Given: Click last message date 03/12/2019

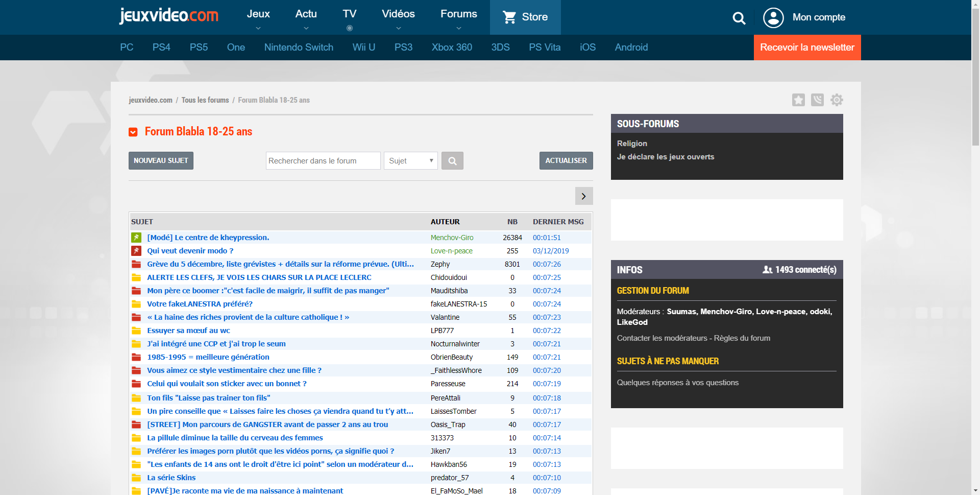Looking at the screenshot, I should click(x=551, y=251).
